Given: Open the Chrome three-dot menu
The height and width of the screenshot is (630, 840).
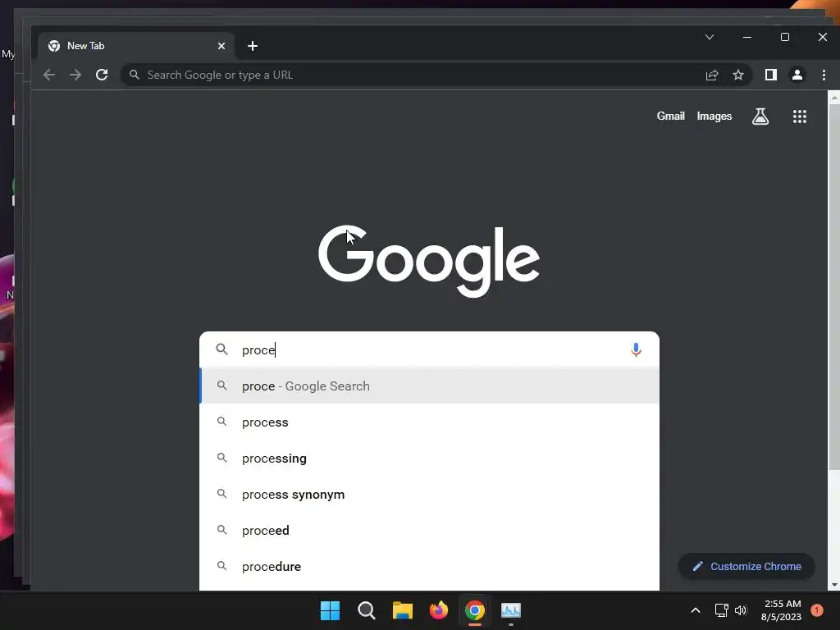Looking at the screenshot, I should pos(824,75).
